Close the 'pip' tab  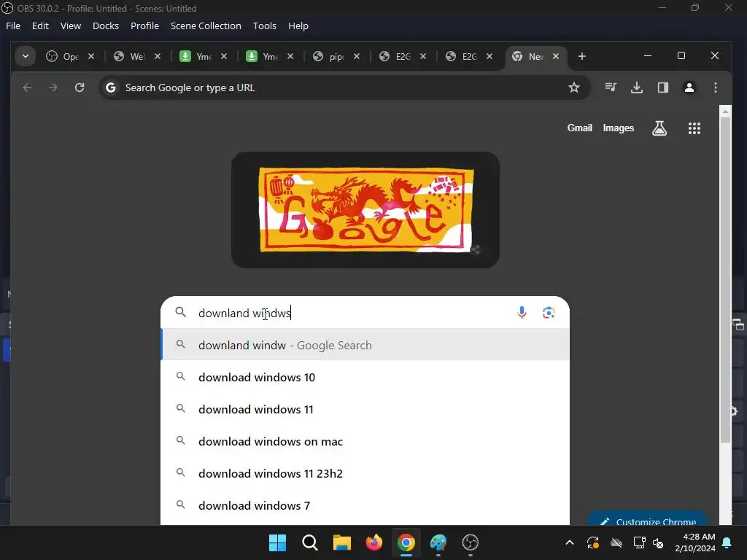click(356, 56)
